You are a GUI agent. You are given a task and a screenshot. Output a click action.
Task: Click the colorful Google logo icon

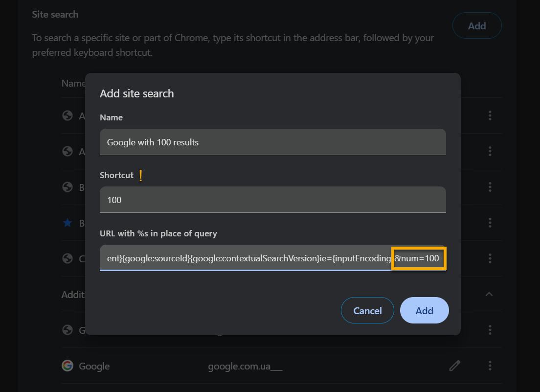click(67, 366)
